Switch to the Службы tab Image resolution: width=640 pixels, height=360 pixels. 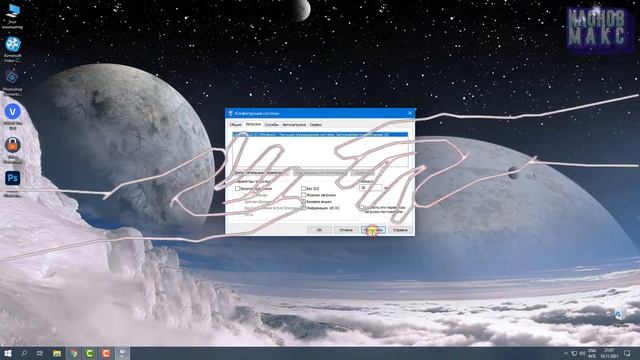tap(271, 124)
